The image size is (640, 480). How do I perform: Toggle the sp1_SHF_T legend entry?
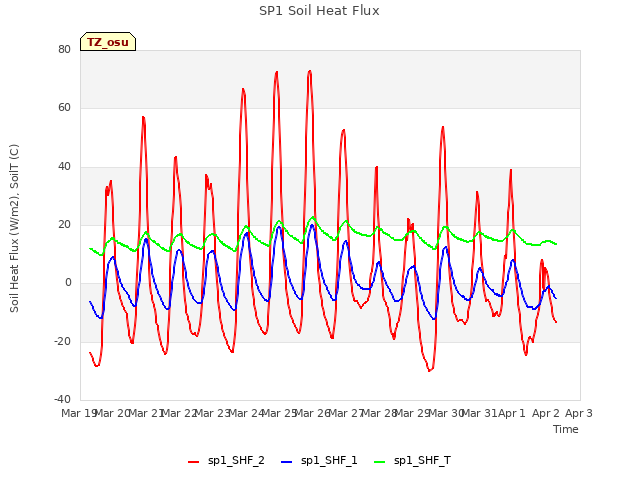coord(412,461)
